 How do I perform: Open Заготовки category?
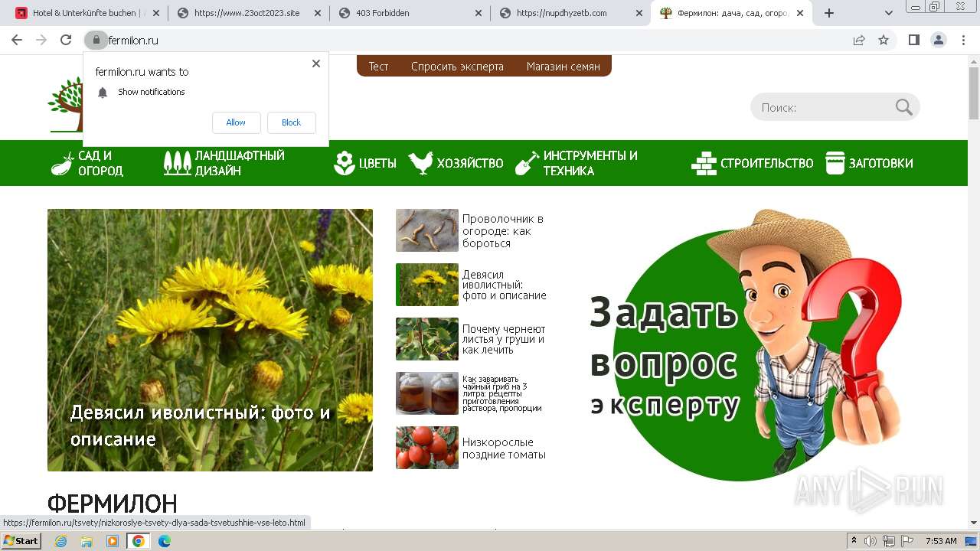(869, 163)
